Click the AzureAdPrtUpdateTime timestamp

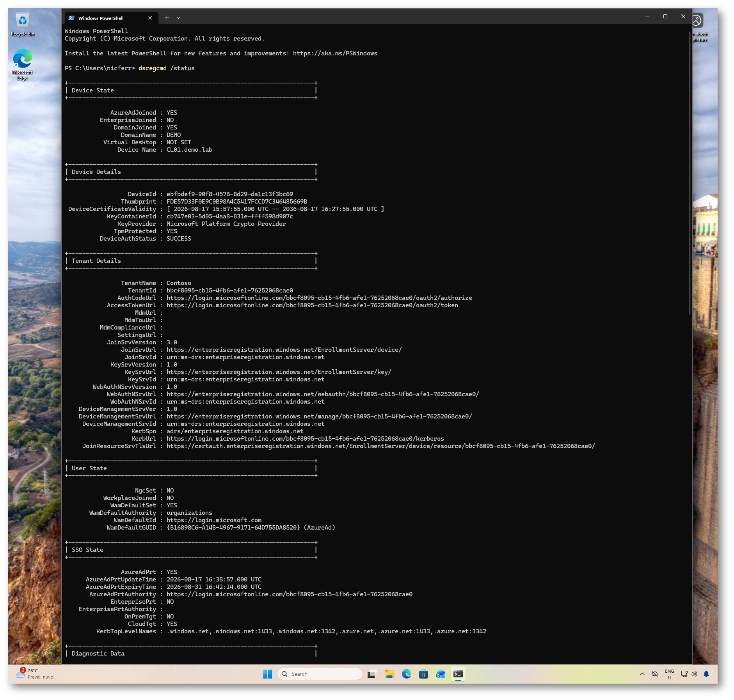click(x=214, y=579)
